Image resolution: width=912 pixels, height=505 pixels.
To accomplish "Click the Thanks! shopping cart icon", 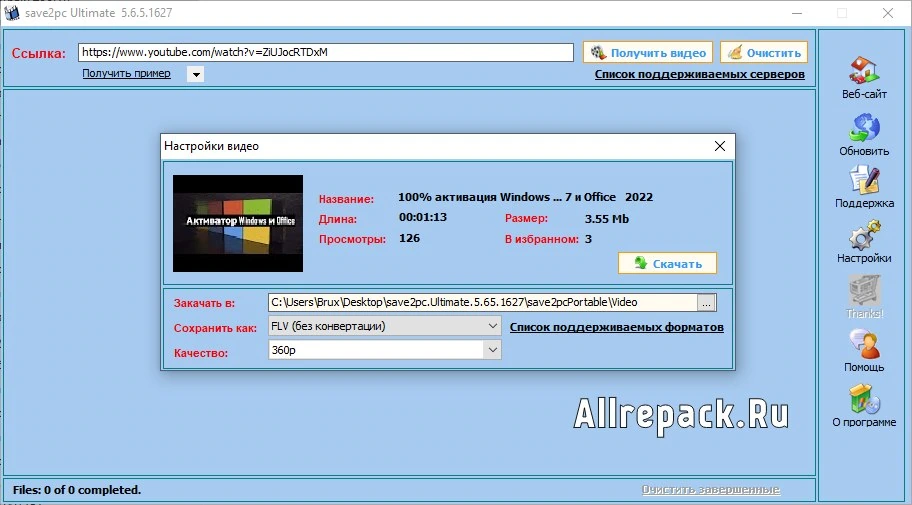I will 864,290.
